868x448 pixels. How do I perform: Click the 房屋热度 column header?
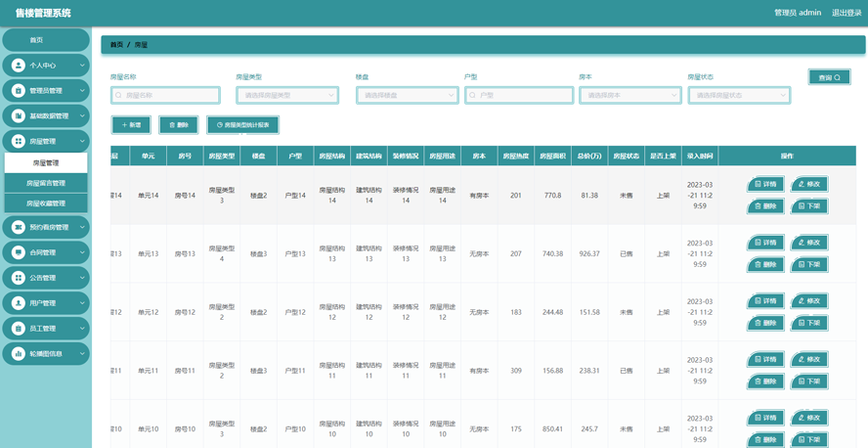(515, 157)
